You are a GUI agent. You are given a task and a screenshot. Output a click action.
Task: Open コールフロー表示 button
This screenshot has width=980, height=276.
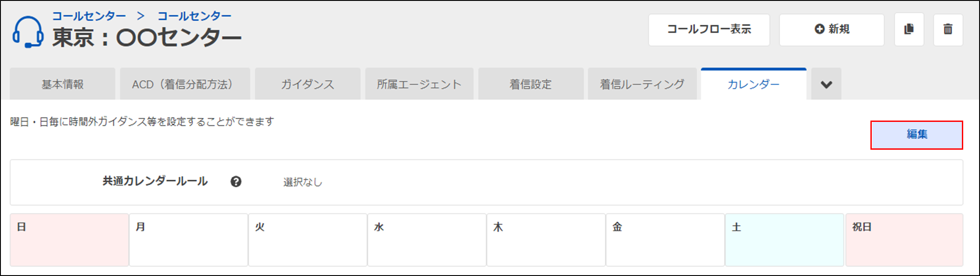(709, 30)
